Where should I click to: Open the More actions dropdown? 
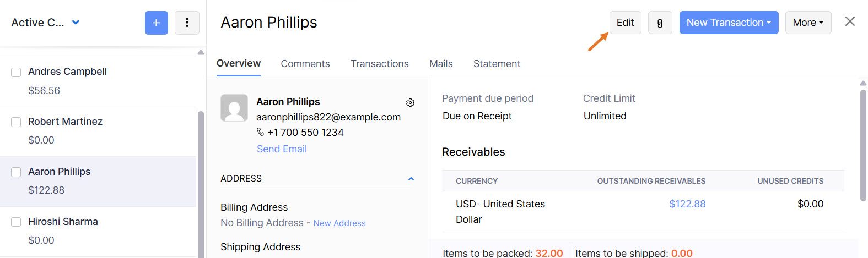coord(808,23)
